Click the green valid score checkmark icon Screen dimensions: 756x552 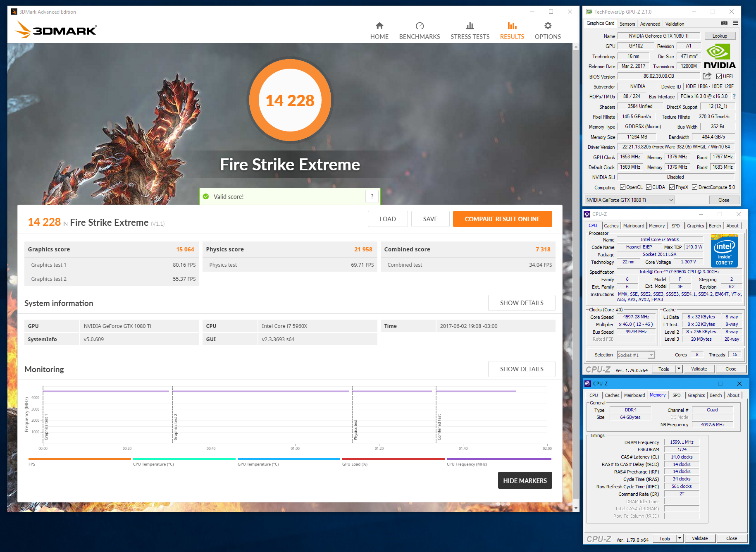(x=206, y=196)
